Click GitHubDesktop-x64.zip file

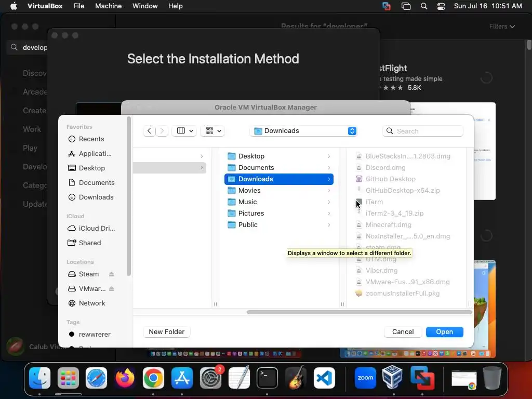pyautogui.click(x=403, y=190)
